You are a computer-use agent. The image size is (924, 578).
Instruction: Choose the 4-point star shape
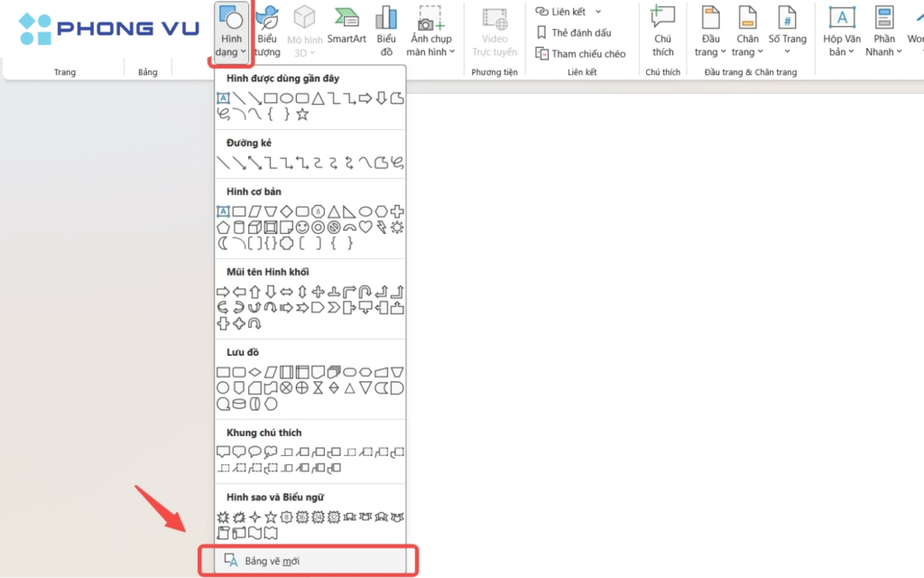[255, 517]
